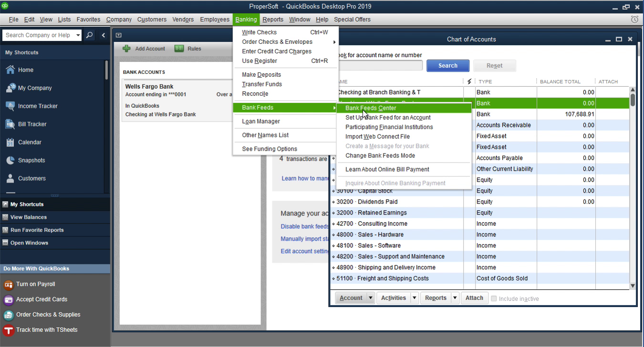Image resolution: width=644 pixels, height=347 pixels.
Task: Click the reminders clock icon
Action: click(x=634, y=20)
